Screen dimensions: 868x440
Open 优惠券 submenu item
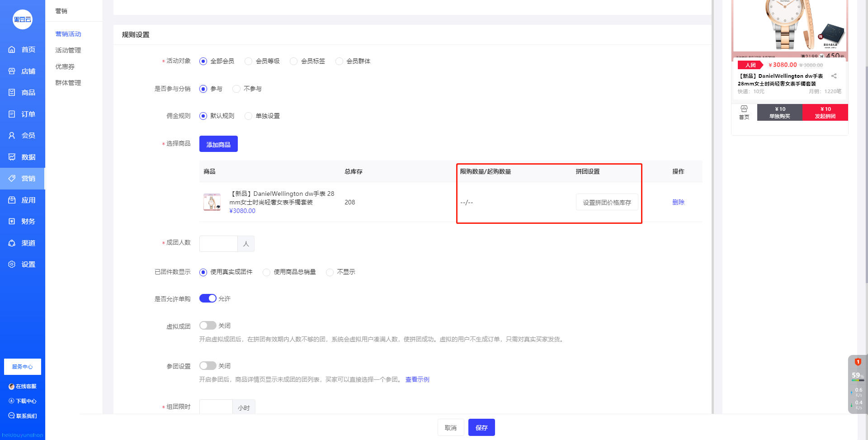click(x=65, y=66)
